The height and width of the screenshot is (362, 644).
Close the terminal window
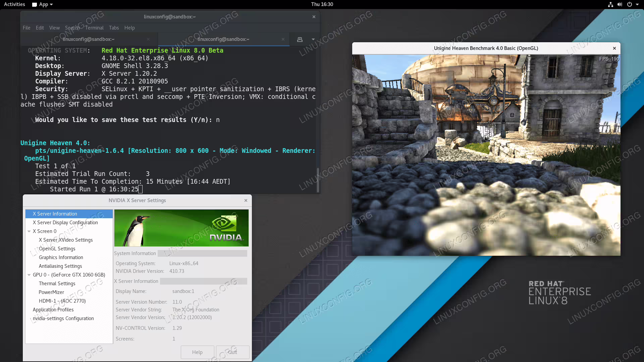(314, 17)
